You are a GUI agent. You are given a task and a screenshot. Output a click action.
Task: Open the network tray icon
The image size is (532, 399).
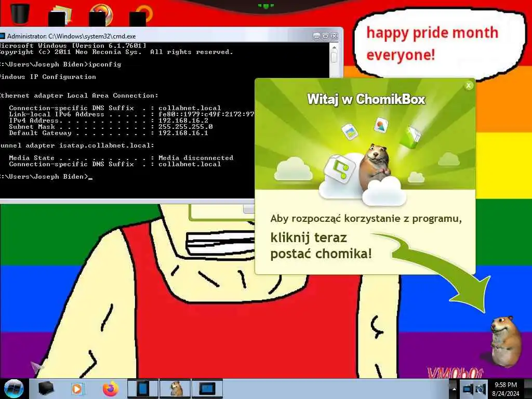tap(468, 389)
